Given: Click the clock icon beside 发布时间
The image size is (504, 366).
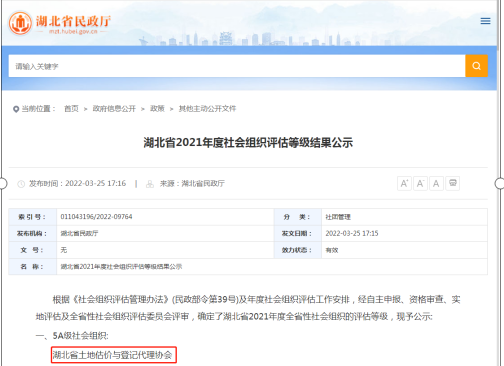Looking at the screenshot, I should pos(21,184).
